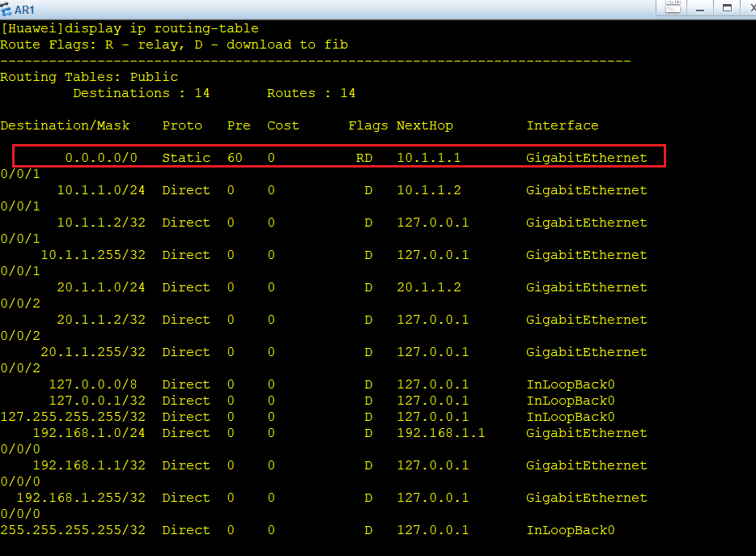Click the '0.0.0.0/0' default route destination
The width and height of the screenshot is (756, 556).
click(101, 158)
